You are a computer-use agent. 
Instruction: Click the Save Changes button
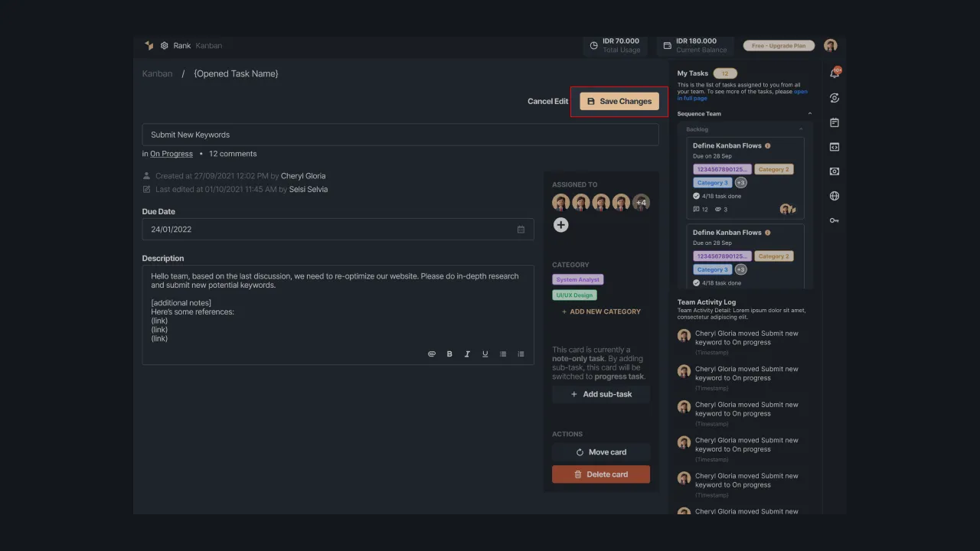pos(619,101)
